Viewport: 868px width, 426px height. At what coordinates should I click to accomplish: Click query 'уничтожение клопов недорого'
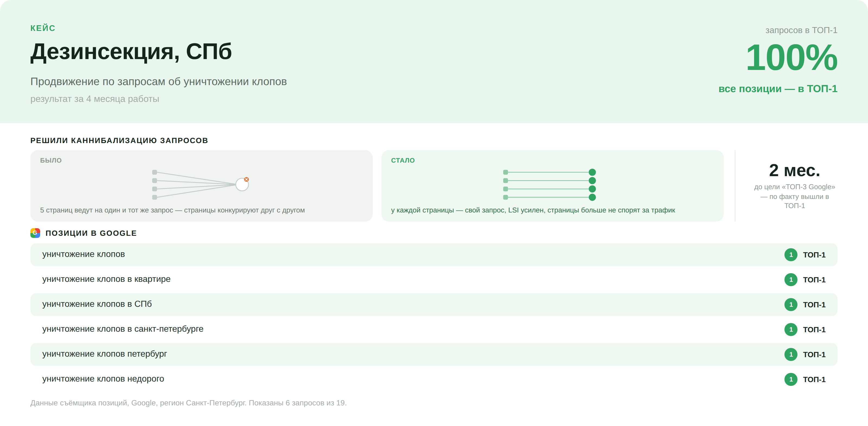[x=103, y=379]
